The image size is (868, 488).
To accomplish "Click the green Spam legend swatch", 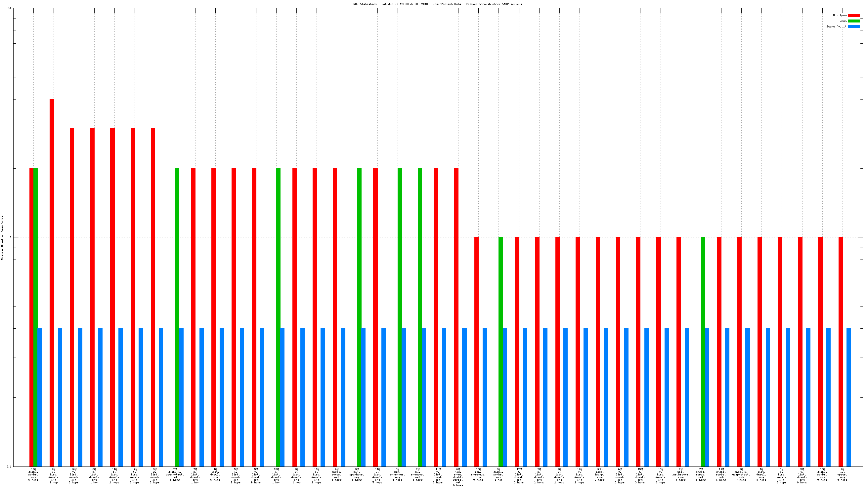I will [853, 21].
